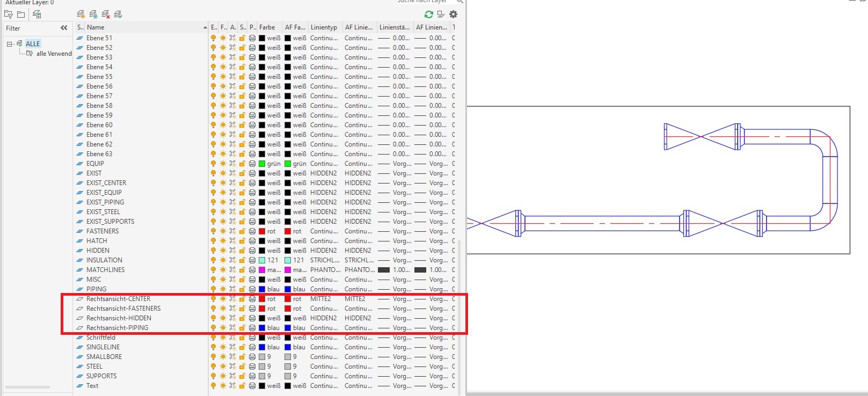Freeze layer Ebene 58 via sun icon
The width and height of the screenshot is (868, 396).
point(223,106)
